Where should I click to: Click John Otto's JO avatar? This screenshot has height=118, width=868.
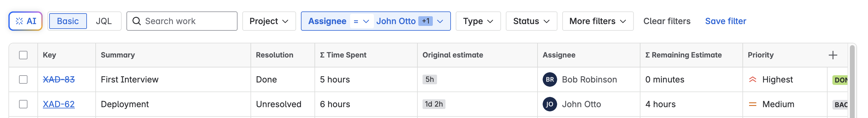coord(550,104)
